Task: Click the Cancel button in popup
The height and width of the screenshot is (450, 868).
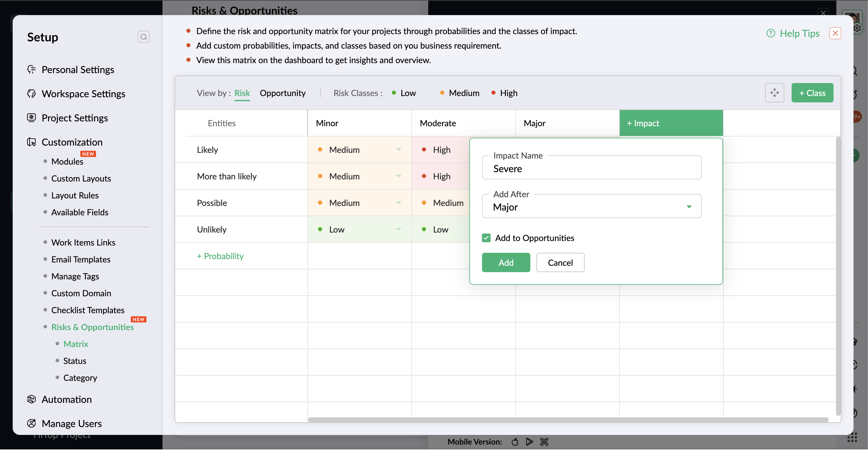Action: 560,262
